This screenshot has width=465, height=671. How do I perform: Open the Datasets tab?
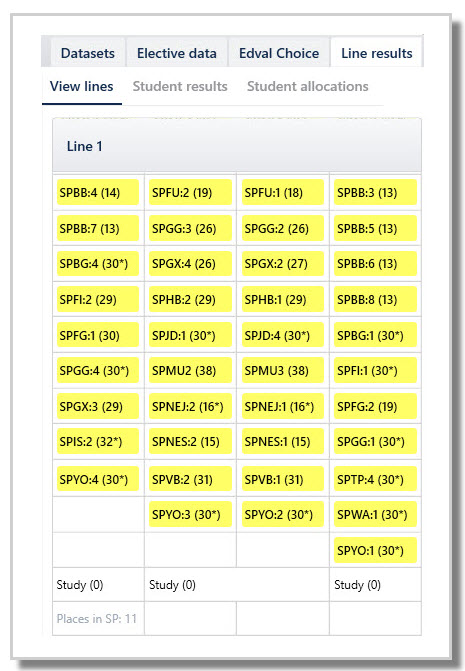click(x=88, y=53)
